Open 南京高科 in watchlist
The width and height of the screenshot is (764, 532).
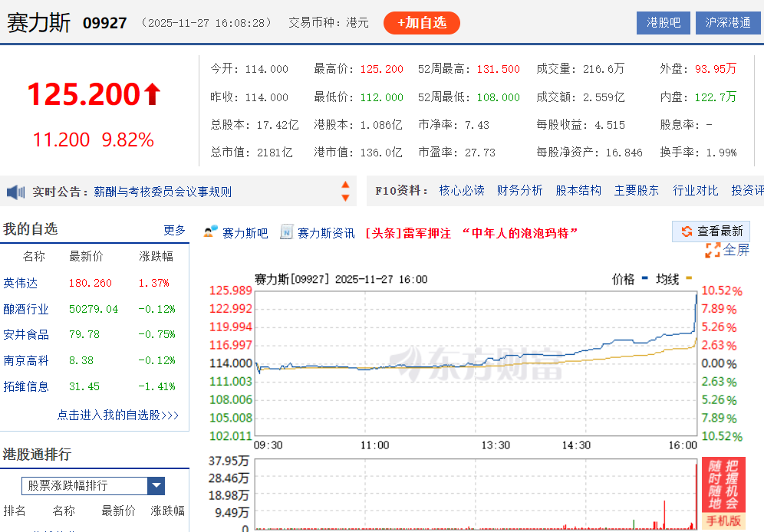pos(26,360)
